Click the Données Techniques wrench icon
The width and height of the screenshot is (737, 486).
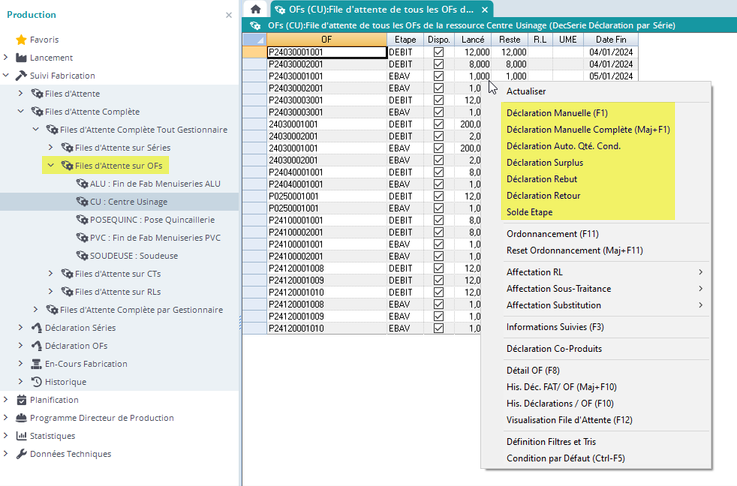coord(21,454)
